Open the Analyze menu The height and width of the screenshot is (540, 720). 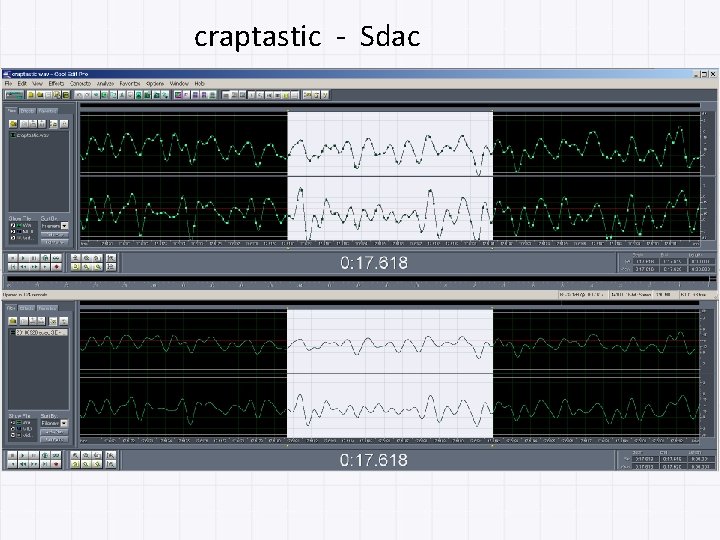(105, 84)
